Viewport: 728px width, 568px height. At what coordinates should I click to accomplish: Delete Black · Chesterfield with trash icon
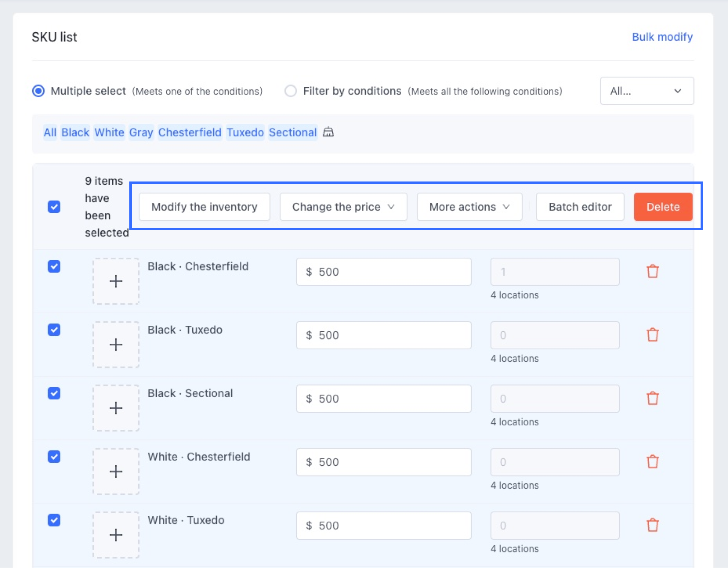point(653,271)
